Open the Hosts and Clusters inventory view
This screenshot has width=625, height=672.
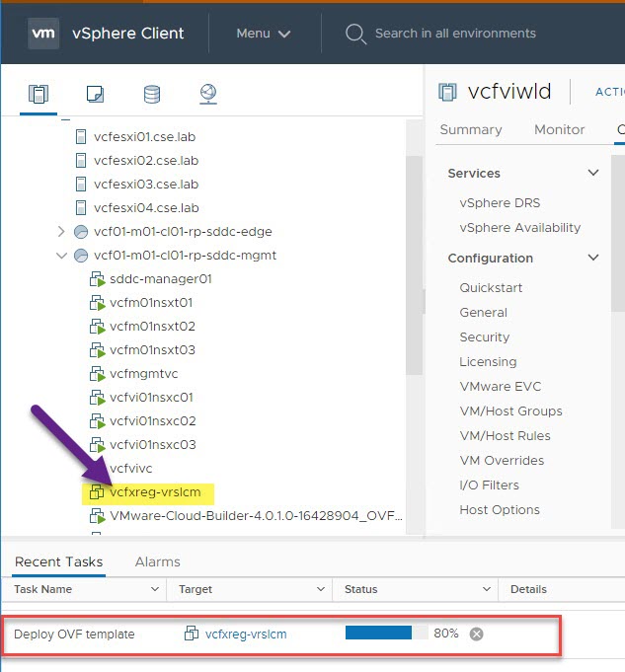pyautogui.click(x=39, y=94)
